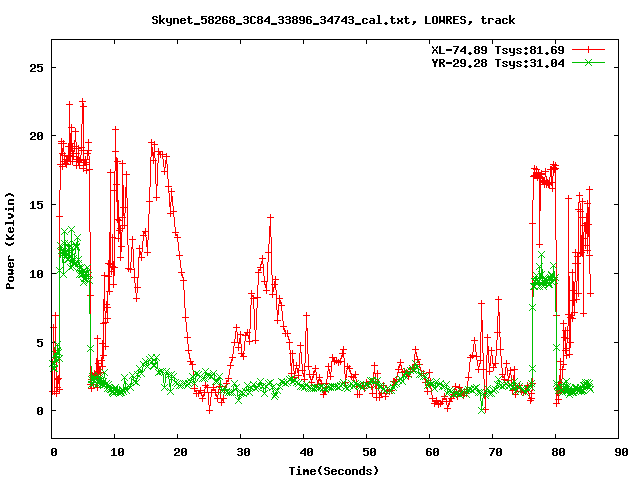
Task: Click the y-axis tick label 25
Action: click(36, 68)
